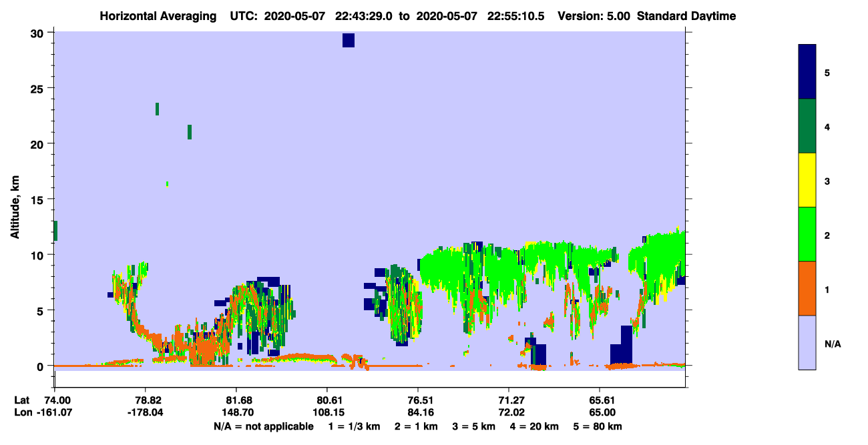Click latitude value 78.82
868x445 pixels.
pyautogui.click(x=145, y=400)
